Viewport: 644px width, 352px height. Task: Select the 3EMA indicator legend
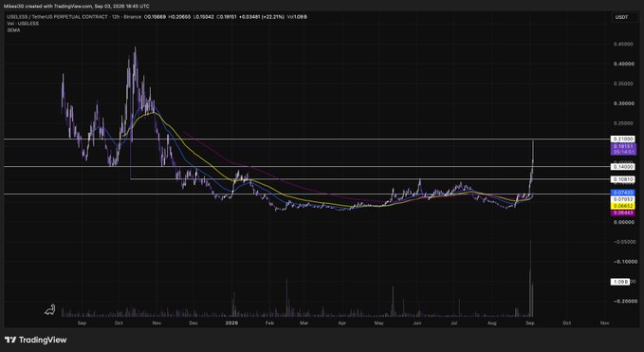point(13,30)
